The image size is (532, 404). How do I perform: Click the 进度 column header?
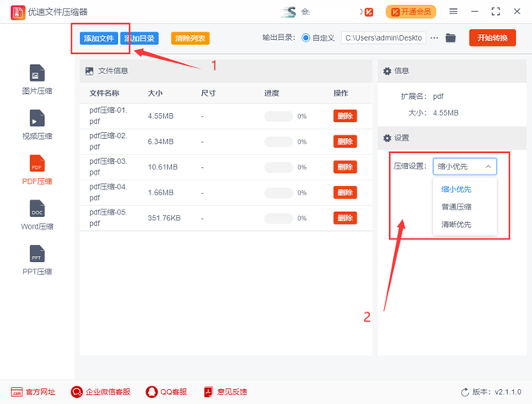pos(272,93)
